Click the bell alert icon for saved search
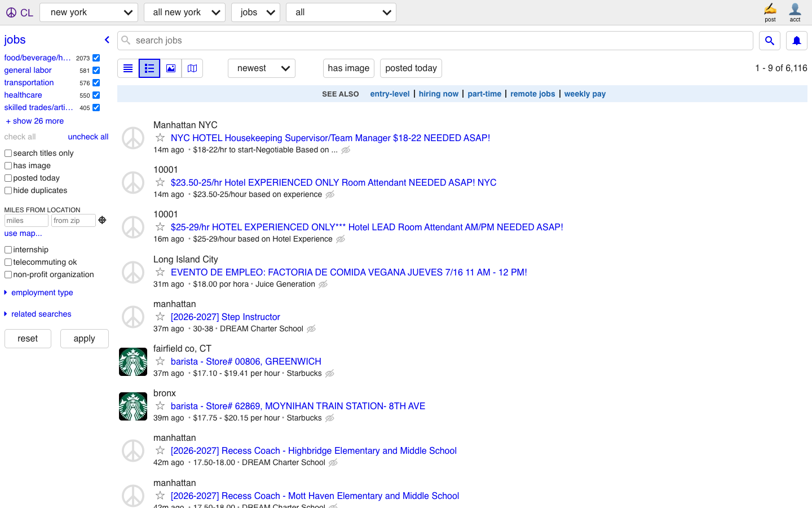Screen dimensions: 812x508 click(797, 41)
